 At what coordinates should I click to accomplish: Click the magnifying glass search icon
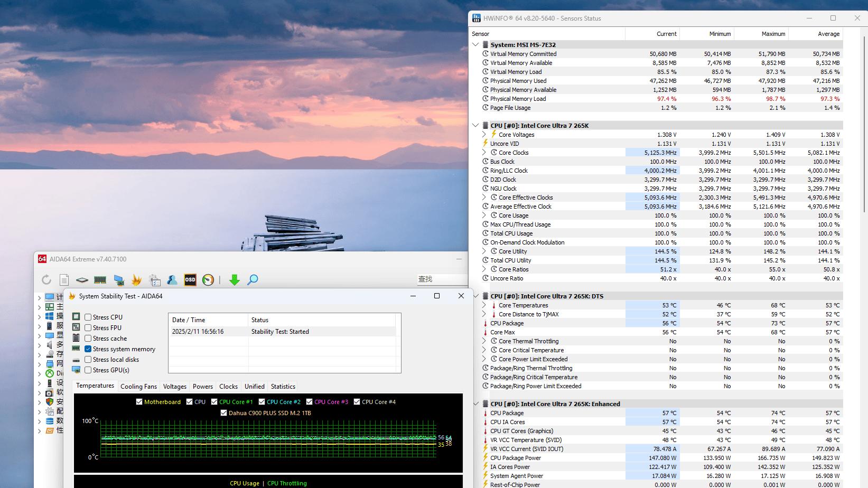pos(253,280)
